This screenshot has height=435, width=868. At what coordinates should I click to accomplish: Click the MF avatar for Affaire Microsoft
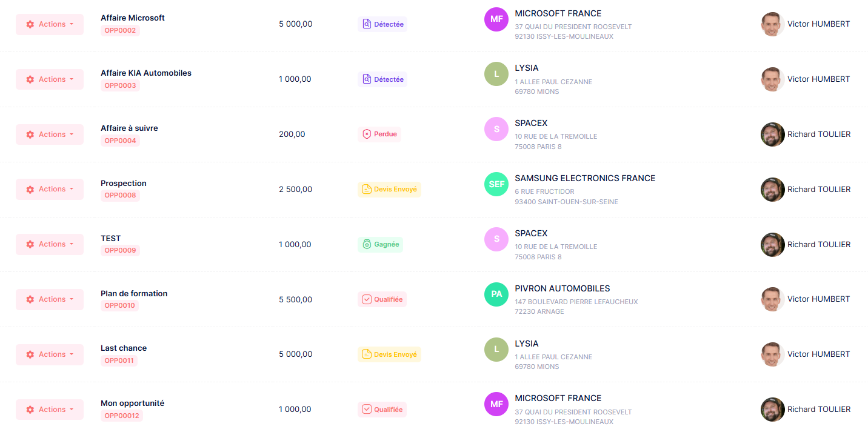coord(496,19)
